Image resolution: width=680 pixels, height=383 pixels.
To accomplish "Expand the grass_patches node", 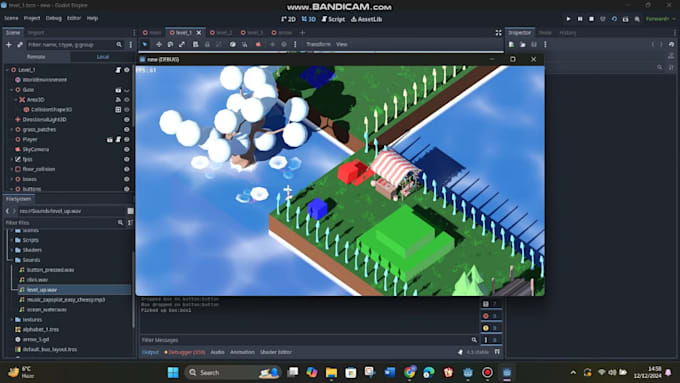I will click(x=12, y=130).
